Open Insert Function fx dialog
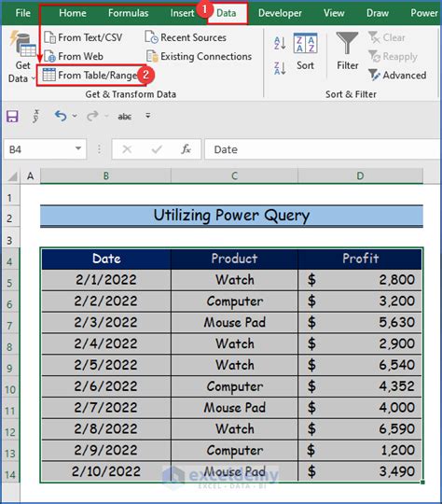The height and width of the screenshot is (504, 442). click(x=186, y=149)
